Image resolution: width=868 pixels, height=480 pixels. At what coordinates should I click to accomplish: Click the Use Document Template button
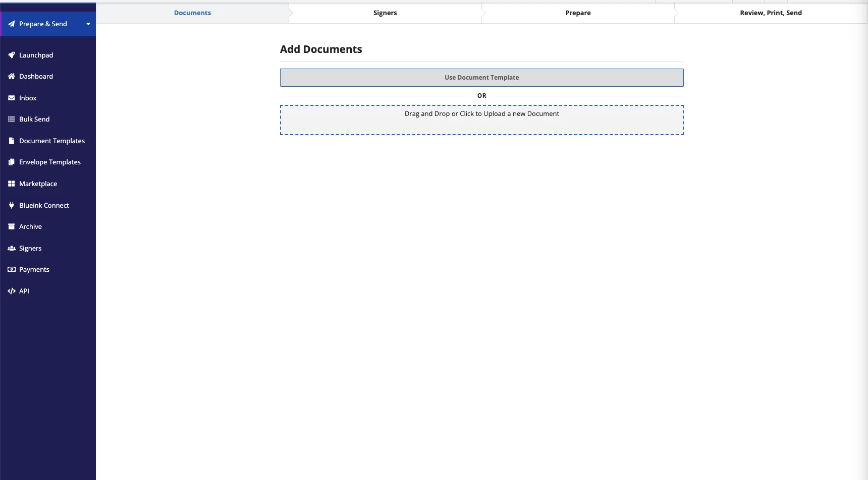point(482,78)
